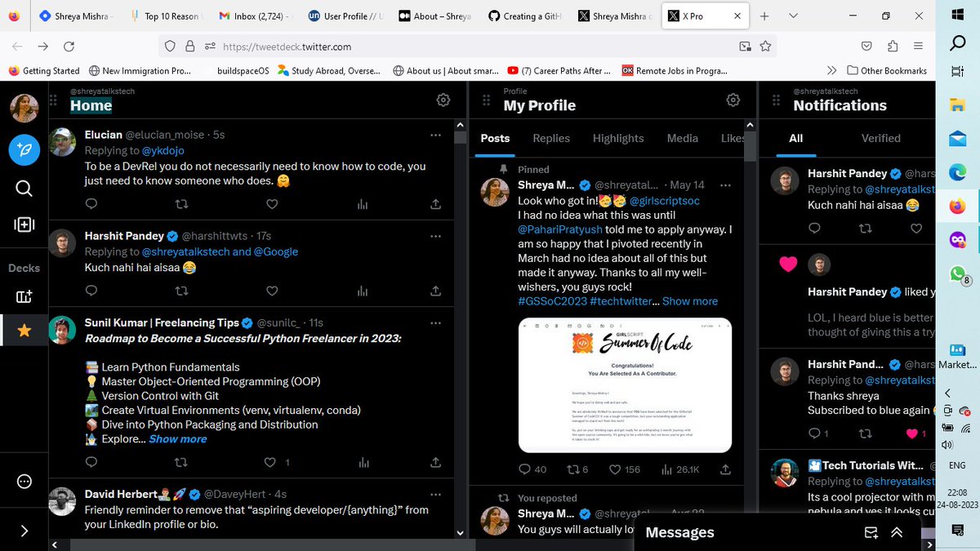This screenshot has width=980, height=551.
Task: Expand Sunil Kumar's post with Show more
Action: [x=177, y=438]
